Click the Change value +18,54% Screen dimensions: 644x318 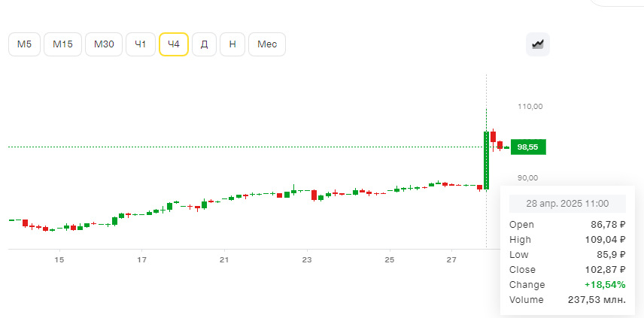pos(605,284)
